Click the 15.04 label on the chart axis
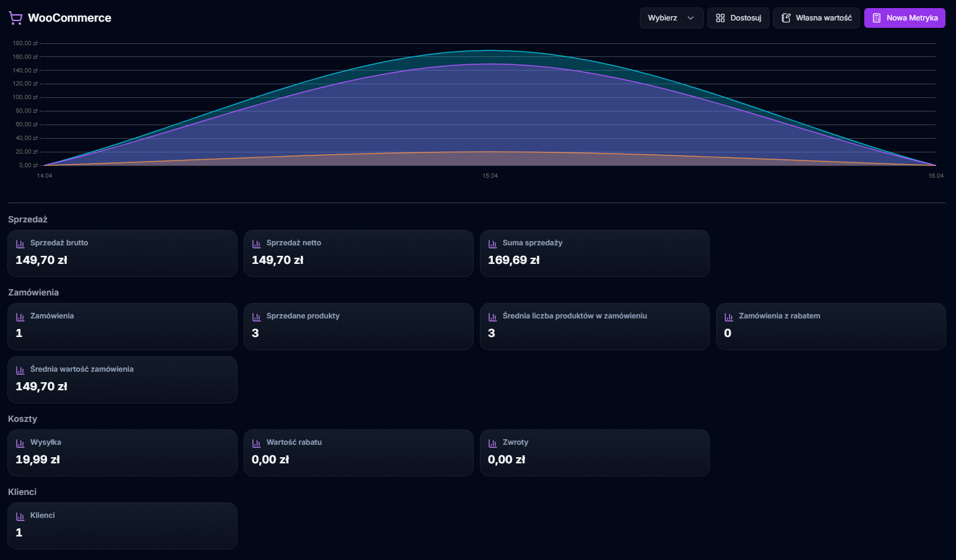956x560 pixels. [490, 175]
